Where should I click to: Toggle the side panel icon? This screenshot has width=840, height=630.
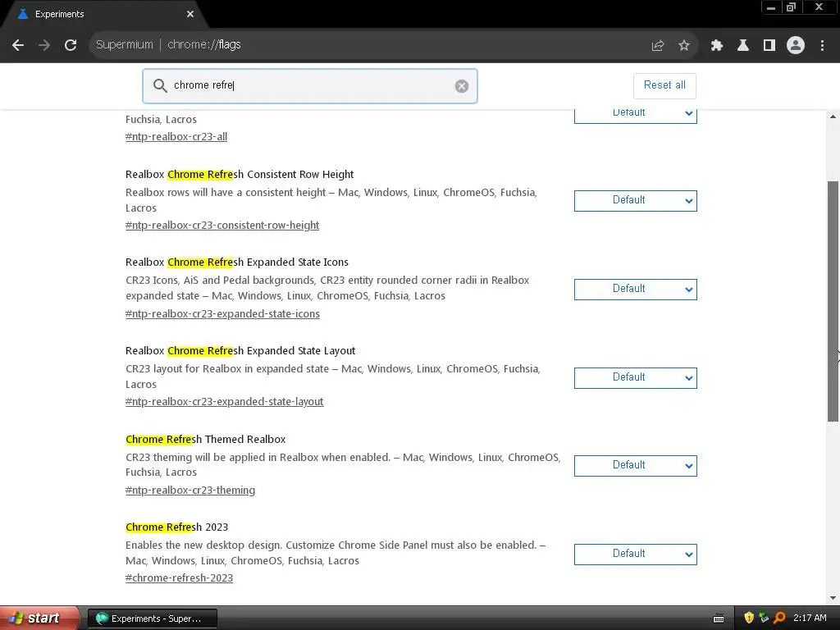(x=769, y=46)
